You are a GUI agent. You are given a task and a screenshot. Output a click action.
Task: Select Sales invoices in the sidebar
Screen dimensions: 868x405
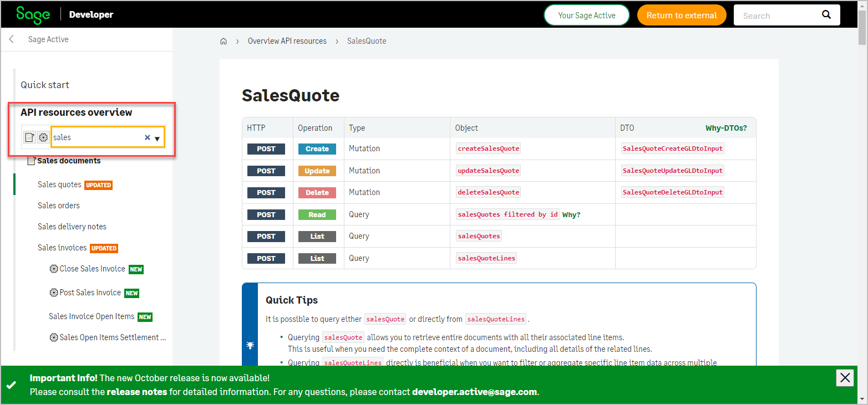tap(62, 248)
